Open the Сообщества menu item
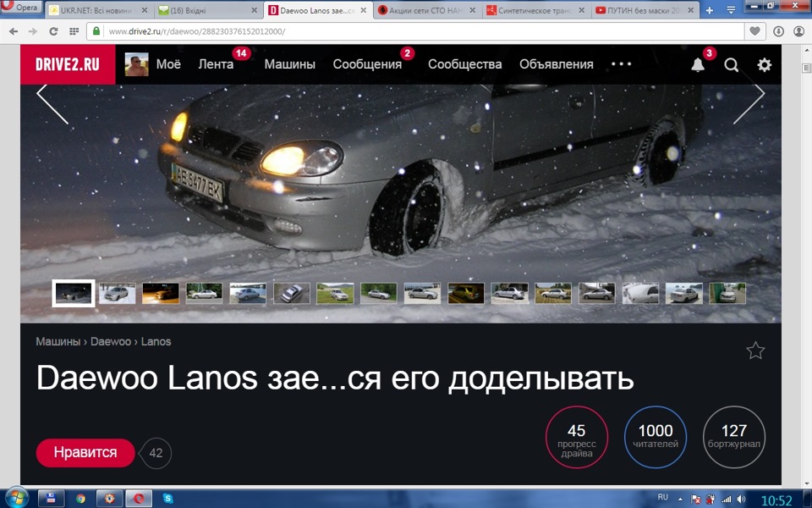Image resolution: width=812 pixels, height=508 pixels. click(464, 64)
